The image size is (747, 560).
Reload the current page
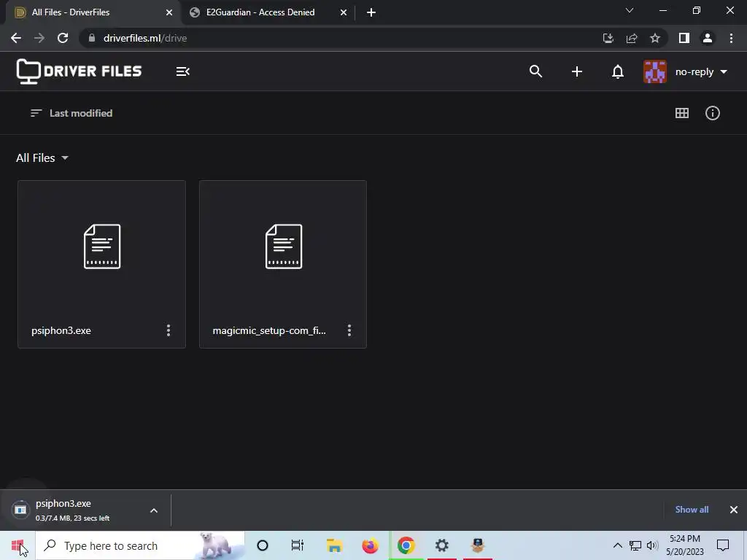63,38
